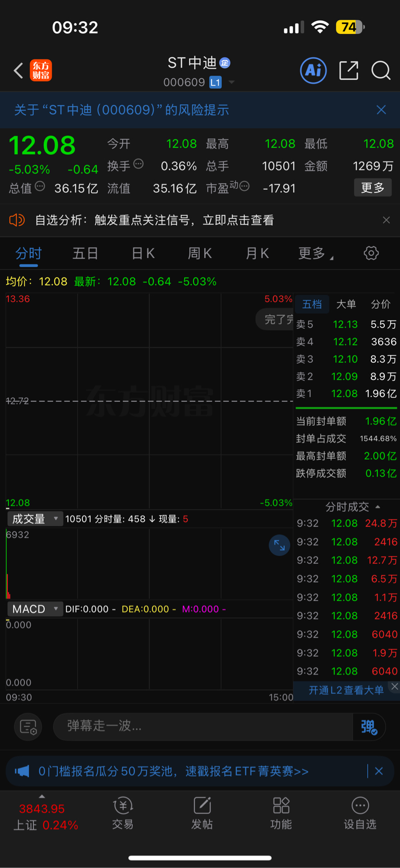The image size is (400, 868).
Task: Tap the 卖2 row at 12.09
Action: (346, 376)
